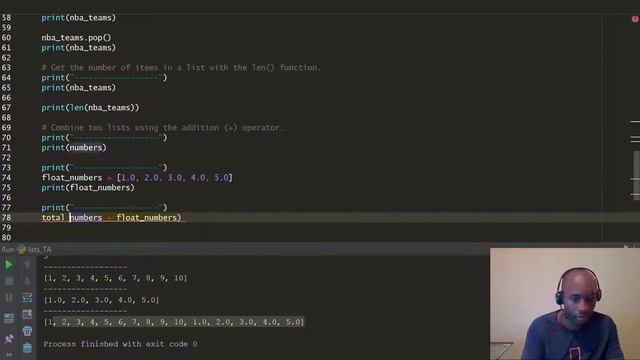Viewport: 640px width, 360px height.
Task: Click the Up the stack trace arrow
Action: [27, 265]
